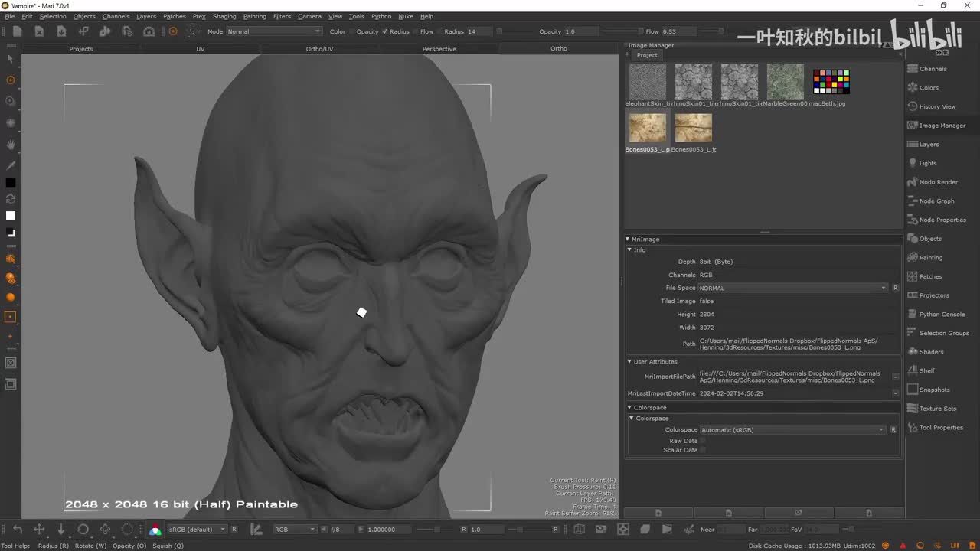
Task: Select the MarbleGreen texture thumbnail
Action: [x=785, y=82]
